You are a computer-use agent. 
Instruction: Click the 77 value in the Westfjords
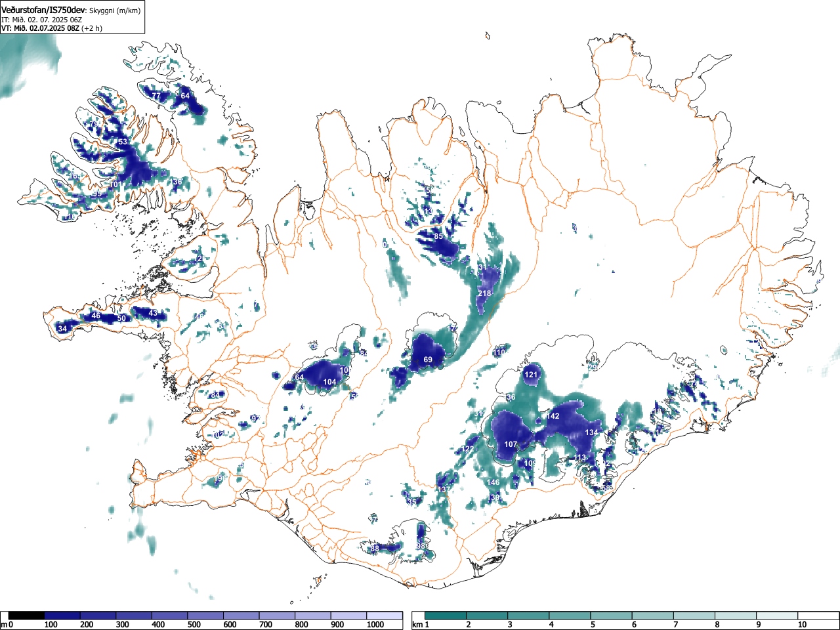(156, 96)
